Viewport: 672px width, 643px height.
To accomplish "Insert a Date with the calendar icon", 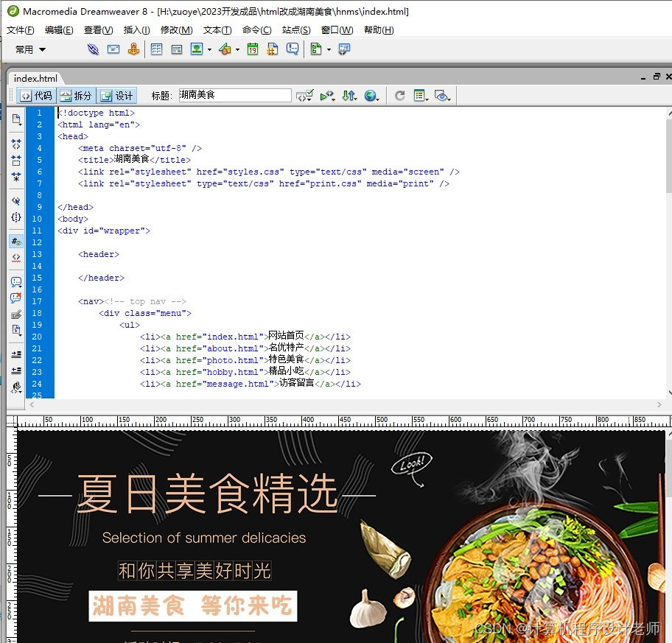I will coord(253,49).
